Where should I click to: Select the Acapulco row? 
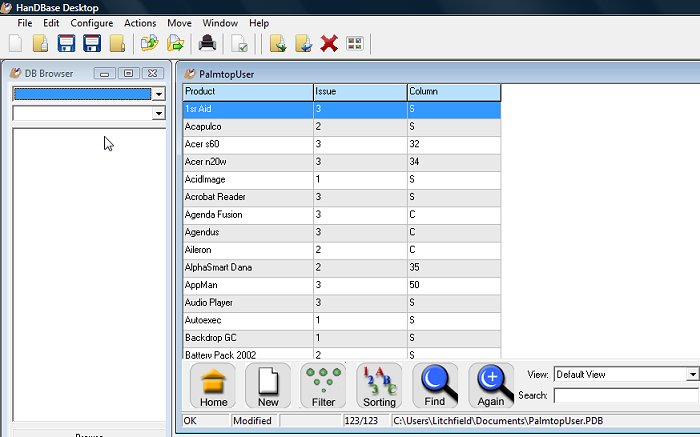pyautogui.click(x=342, y=127)
